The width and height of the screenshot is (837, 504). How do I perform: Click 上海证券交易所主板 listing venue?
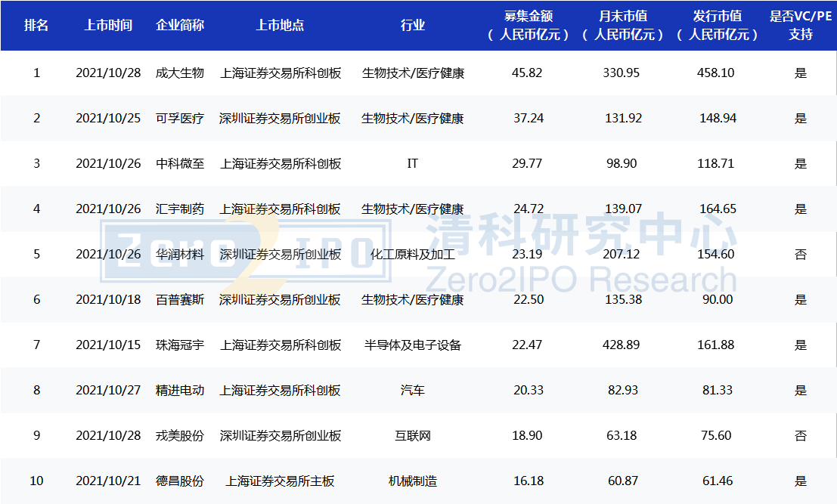pos(281,481)
